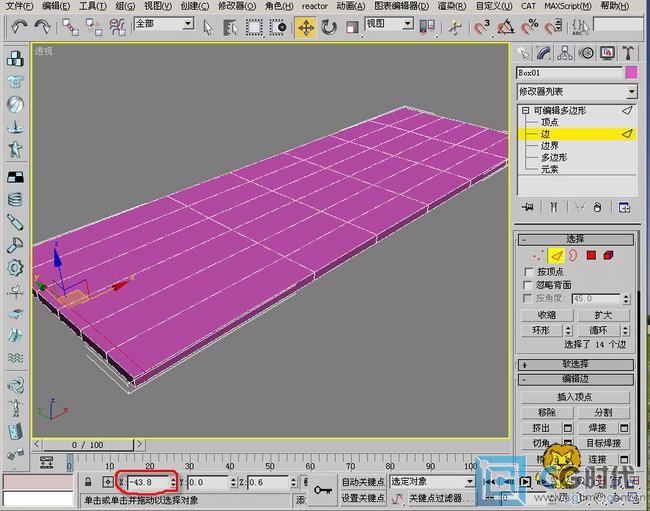Collapse the 编辑边 rollout

pyautogui.click(x=575, y=379)
